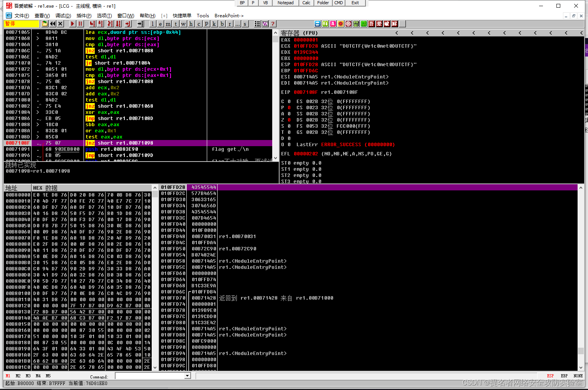The width and height of the screenshot is (588, 390).
Task: Start trace over from toolbar
Action: (119, 24)
